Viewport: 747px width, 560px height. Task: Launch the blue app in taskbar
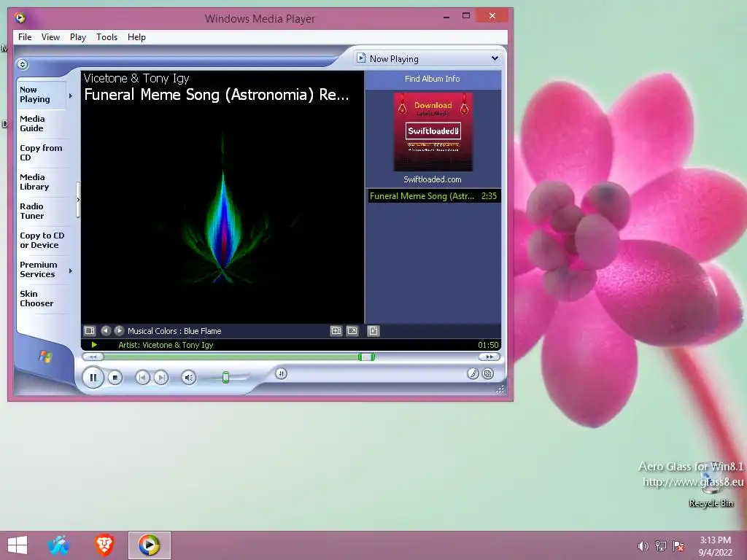(x=58, y=545)
